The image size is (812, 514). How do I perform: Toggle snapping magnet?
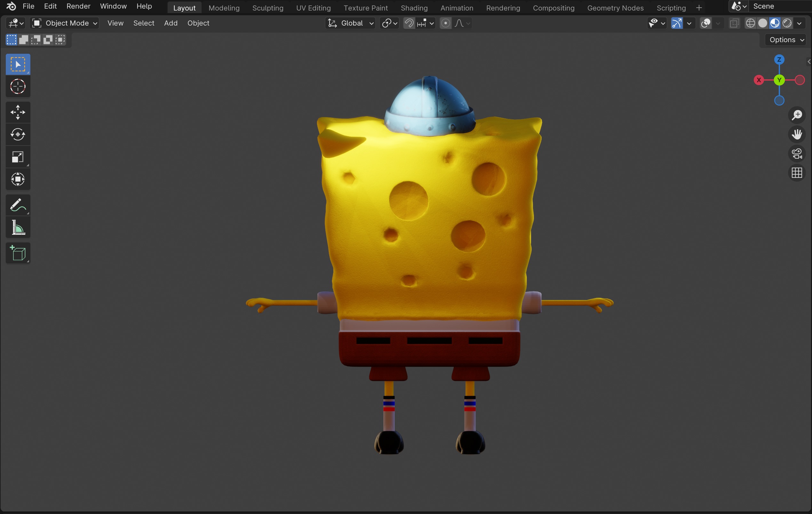[x=409, y=23]
